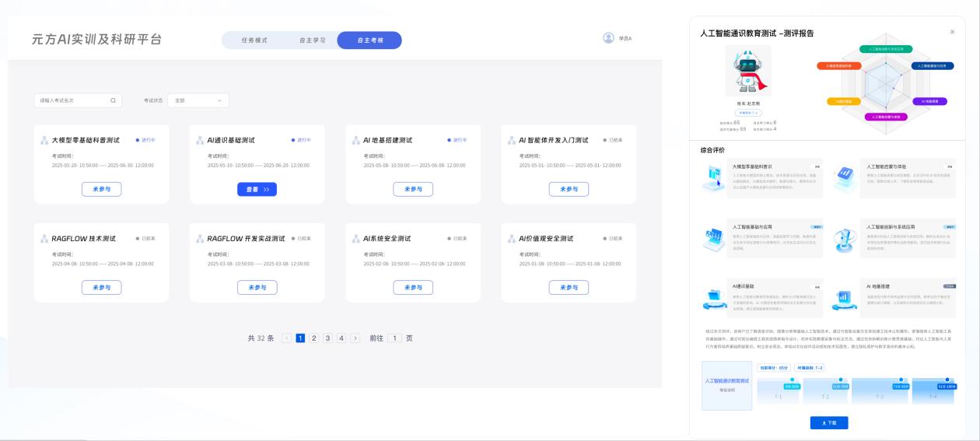The image size is (980, 441).
Task: Click 查看 button on AI通识基础测试 card
Action: pos(257,189)
